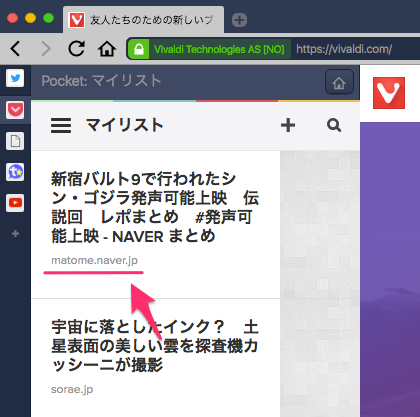Open the YouTube web panel
Screen dimensions: 420x417
[x=15, y=203]
